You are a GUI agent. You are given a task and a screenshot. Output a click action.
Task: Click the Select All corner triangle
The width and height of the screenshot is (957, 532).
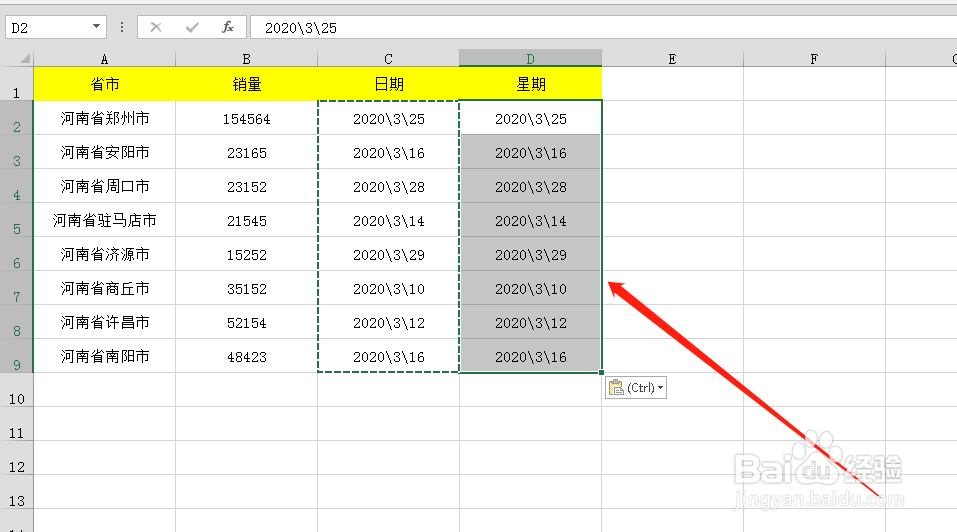(24, 59)
